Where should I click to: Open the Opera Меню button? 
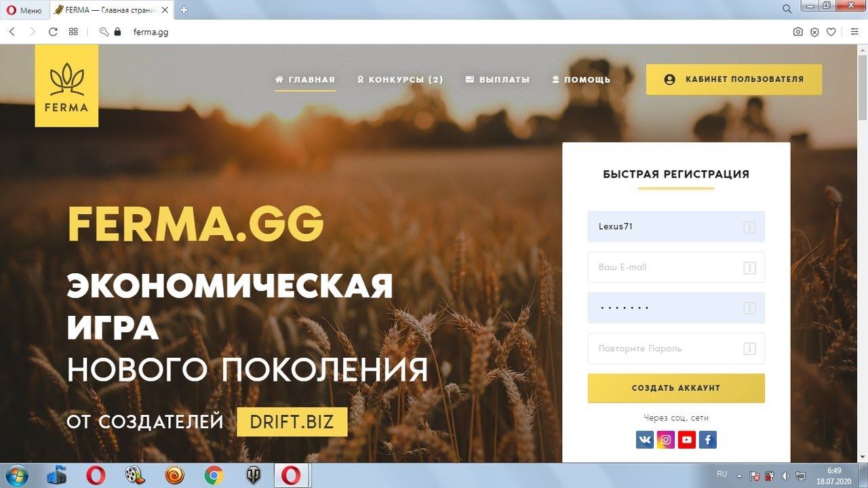[x=24, y=10]
